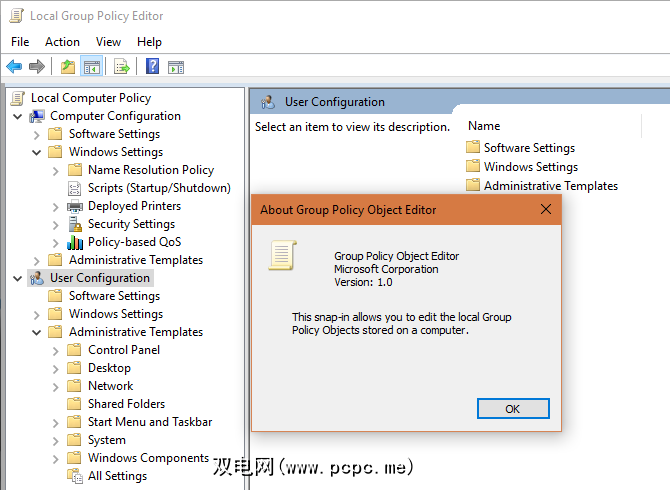Select the Security Settings label
Screen dimensions: 670x490
(x=132, y=224)
